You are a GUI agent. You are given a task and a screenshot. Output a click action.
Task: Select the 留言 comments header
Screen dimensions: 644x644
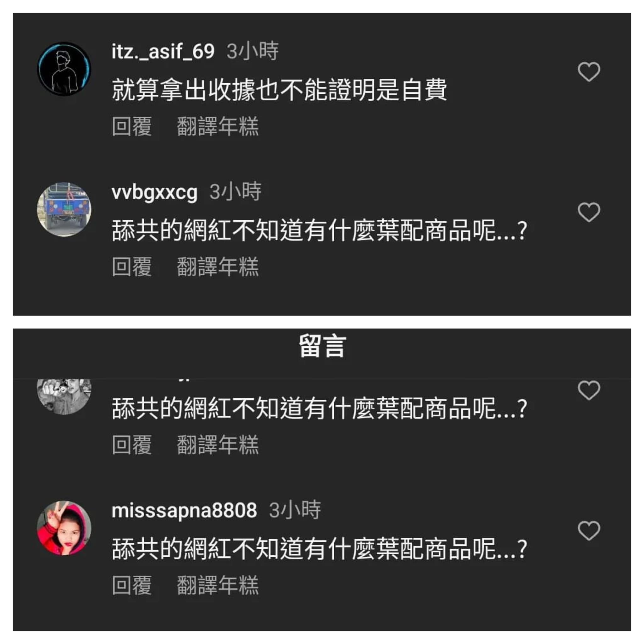pos(322,346)
